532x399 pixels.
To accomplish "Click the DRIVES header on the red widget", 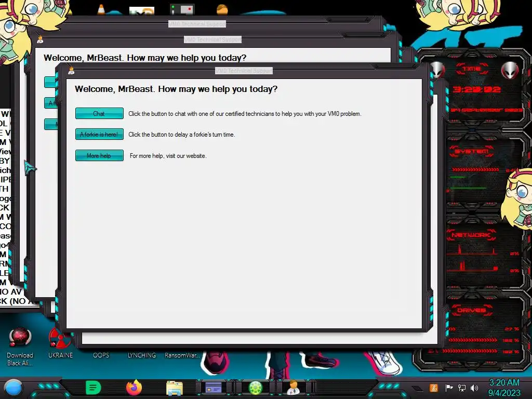I will pyautogui.click(x=471, y=310).
